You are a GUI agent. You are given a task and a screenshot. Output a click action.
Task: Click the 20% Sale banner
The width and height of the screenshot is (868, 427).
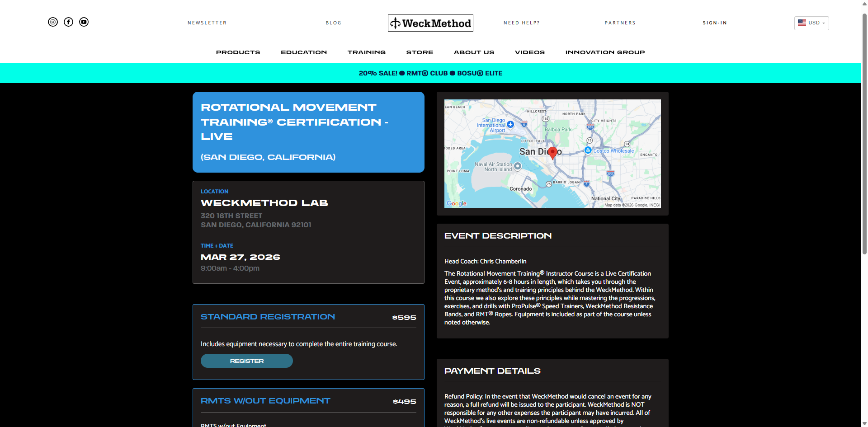[x=430, y=73]
